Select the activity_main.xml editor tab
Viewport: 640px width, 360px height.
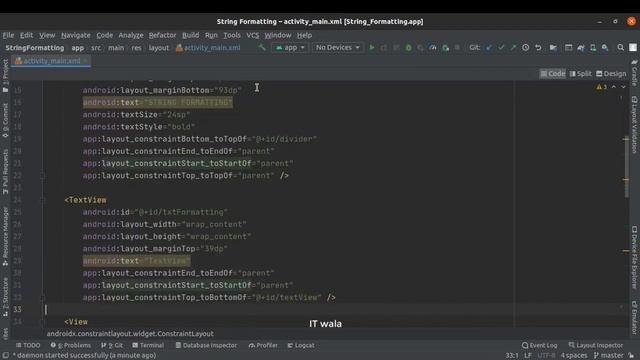click(51, 61)
